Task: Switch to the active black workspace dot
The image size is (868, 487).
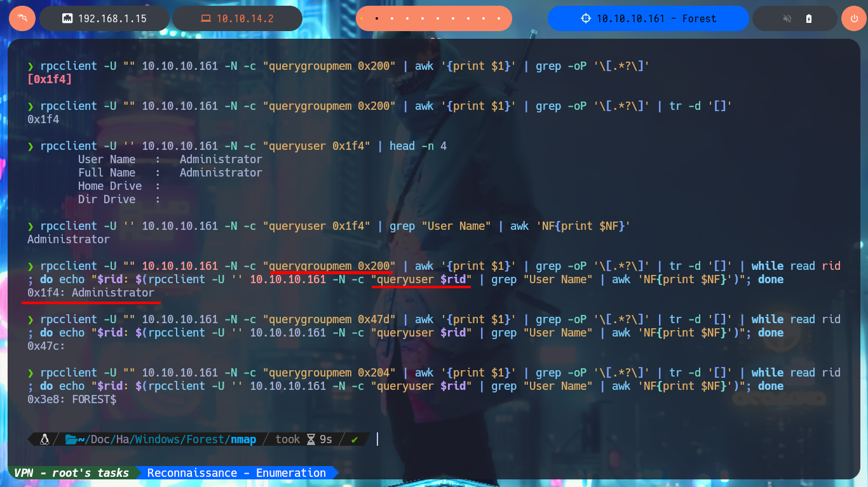Action: [x=377, y=18]
